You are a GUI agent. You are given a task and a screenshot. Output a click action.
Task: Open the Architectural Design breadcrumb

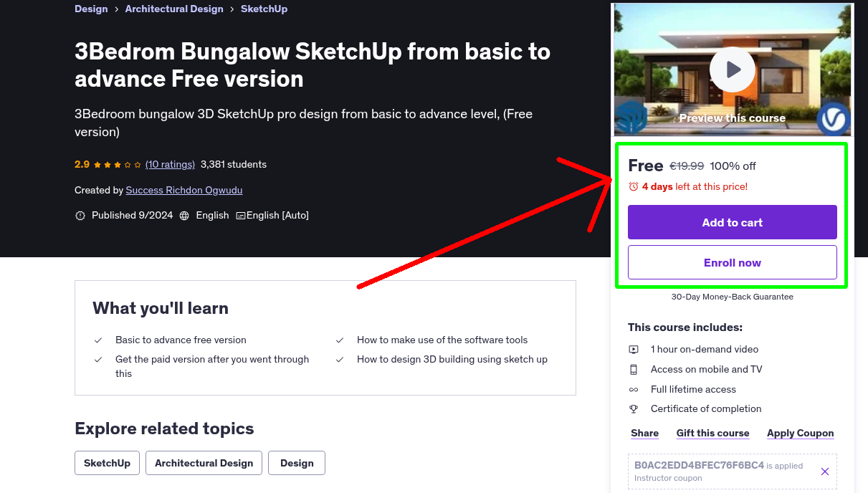tap(174, 9)
